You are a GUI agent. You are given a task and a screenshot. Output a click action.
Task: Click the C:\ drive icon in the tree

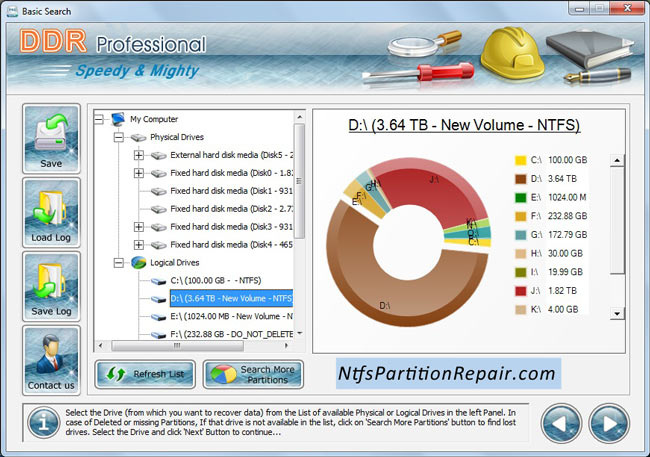(x=158, y=282)
